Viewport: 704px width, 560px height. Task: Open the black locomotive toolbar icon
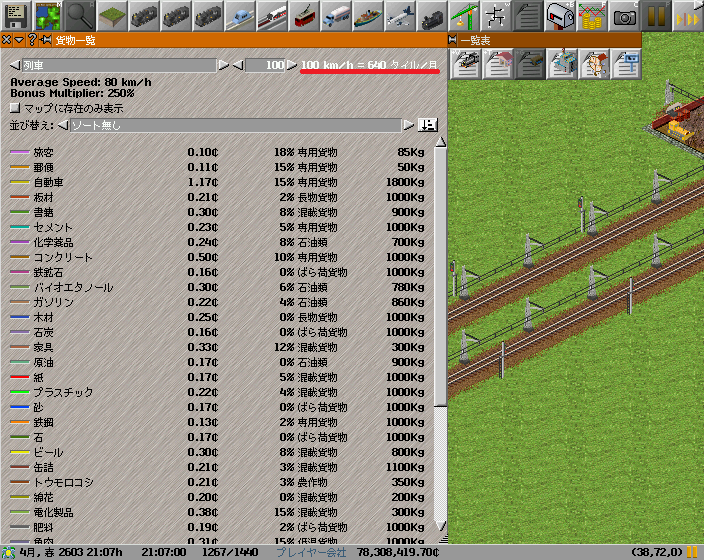432,16
